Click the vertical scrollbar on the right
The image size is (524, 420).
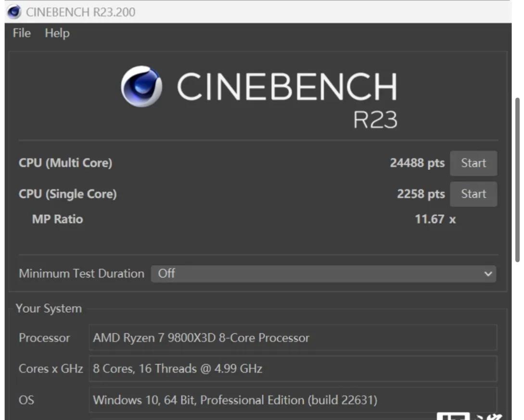[x=517, y=180]
